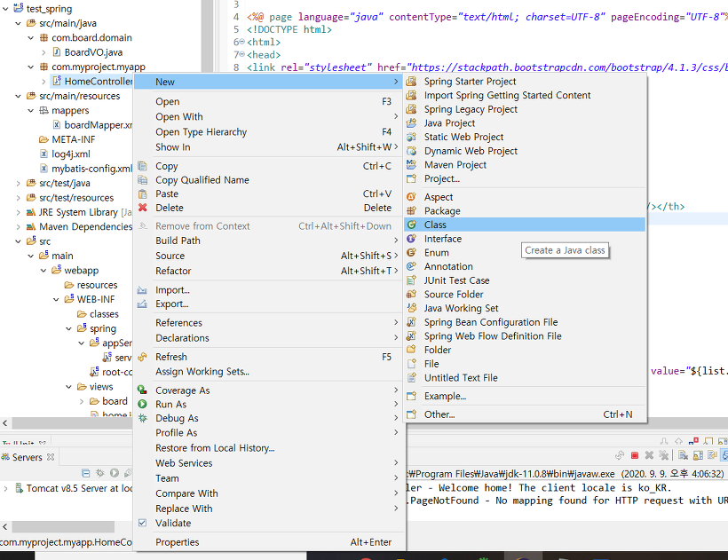
Task: Click the Start server play icon
Action: click(115, 473)
